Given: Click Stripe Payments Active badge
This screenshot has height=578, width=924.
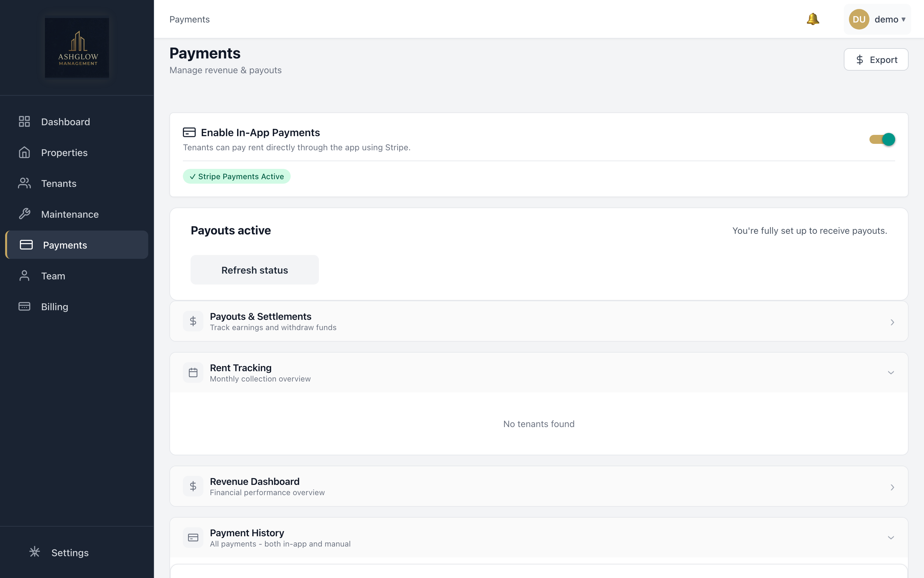Looking at the screenshot, I should pyautogui.click(x=237, y=176).
